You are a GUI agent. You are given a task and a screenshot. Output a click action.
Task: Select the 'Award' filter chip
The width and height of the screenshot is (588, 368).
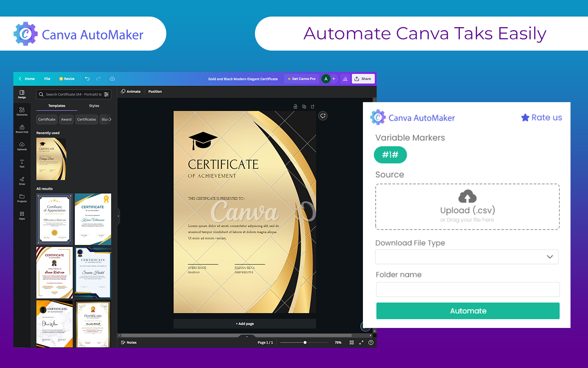point(66,119)
